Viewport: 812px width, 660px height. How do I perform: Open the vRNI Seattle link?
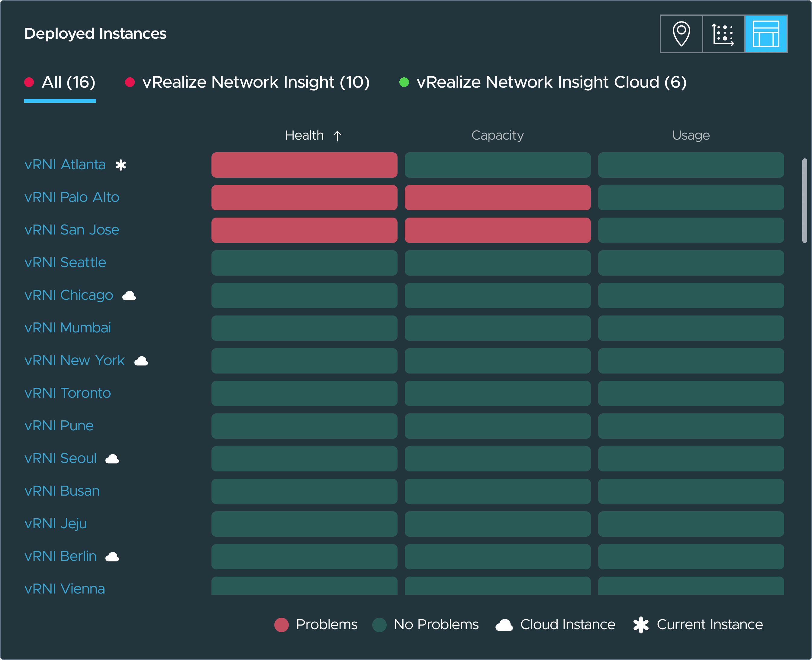[65, 263]
